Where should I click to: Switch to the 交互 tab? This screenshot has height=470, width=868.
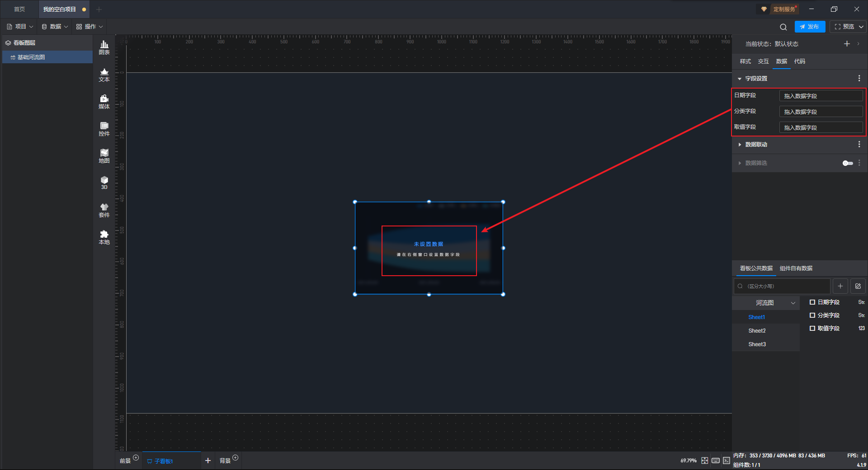763,61
